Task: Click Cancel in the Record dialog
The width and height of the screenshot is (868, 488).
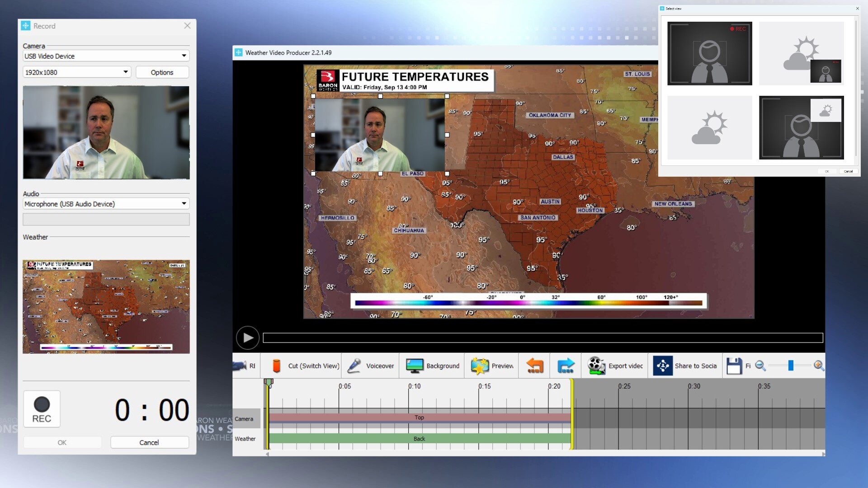Action: click(149, 442)
